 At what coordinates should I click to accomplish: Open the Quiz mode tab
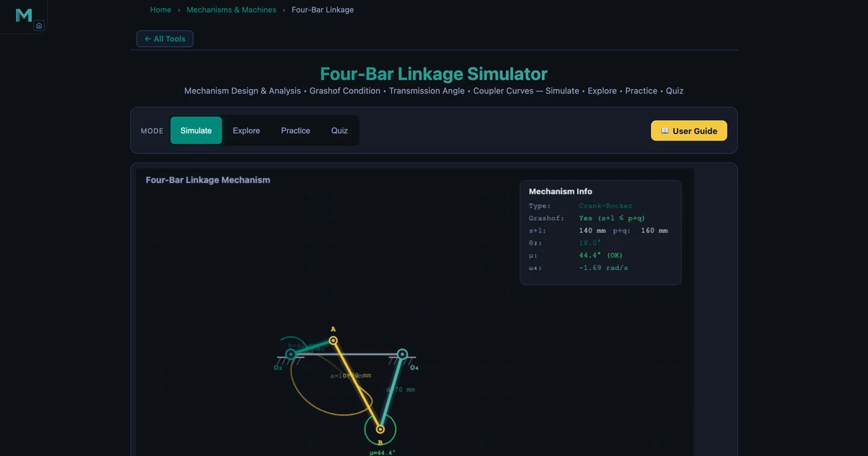tap(339, 131)
